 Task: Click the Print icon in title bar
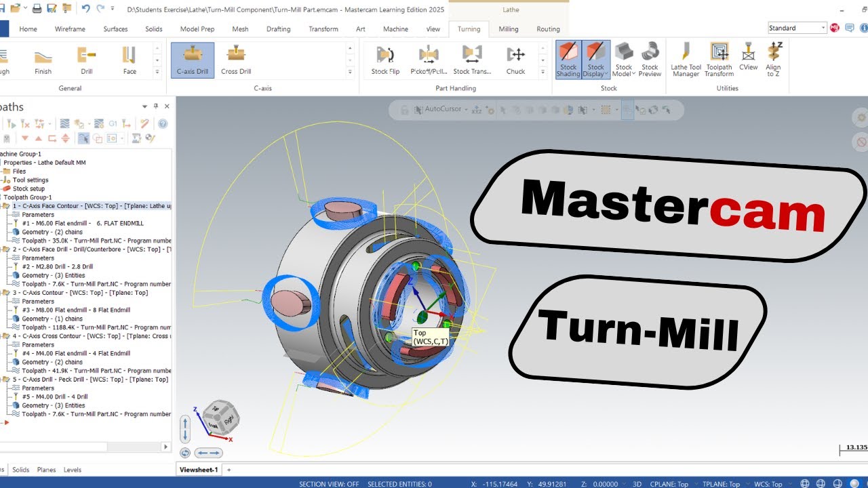click(37, 9)
